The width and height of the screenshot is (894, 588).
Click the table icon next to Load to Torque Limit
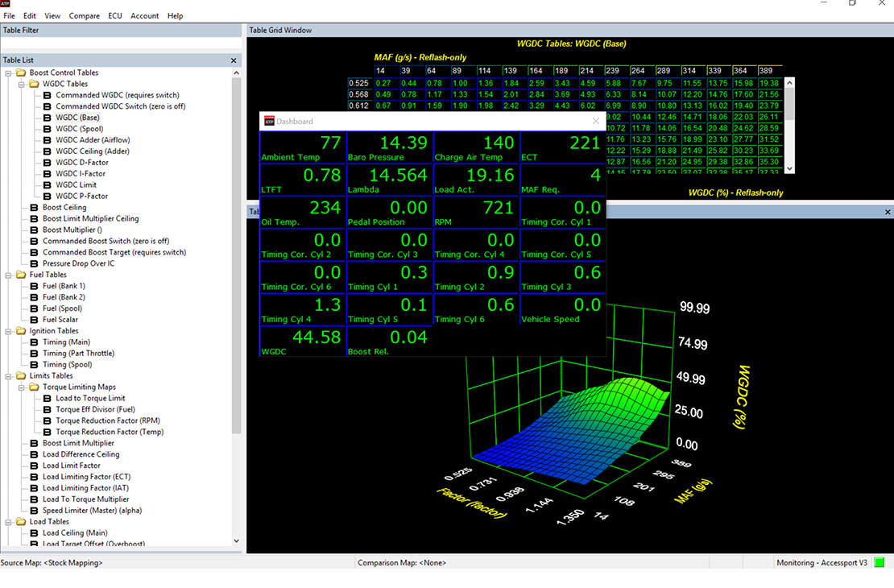[48, 398]
